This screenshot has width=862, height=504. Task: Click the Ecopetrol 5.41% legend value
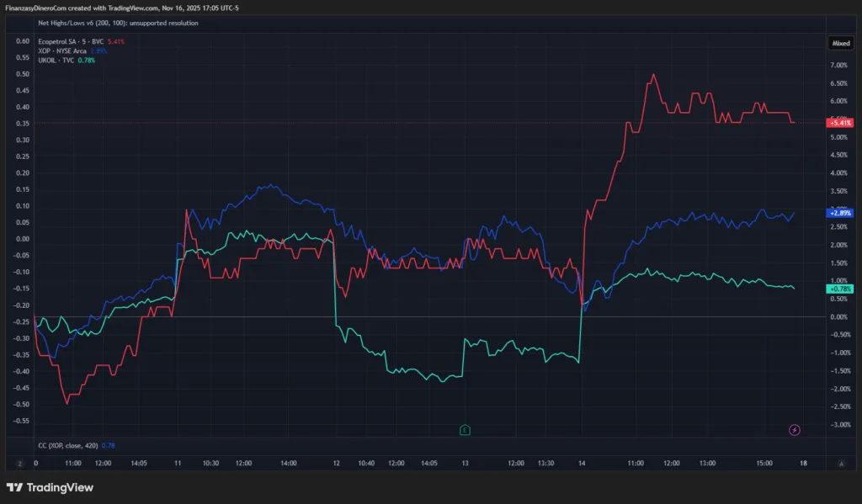click(x=116, y=40)
